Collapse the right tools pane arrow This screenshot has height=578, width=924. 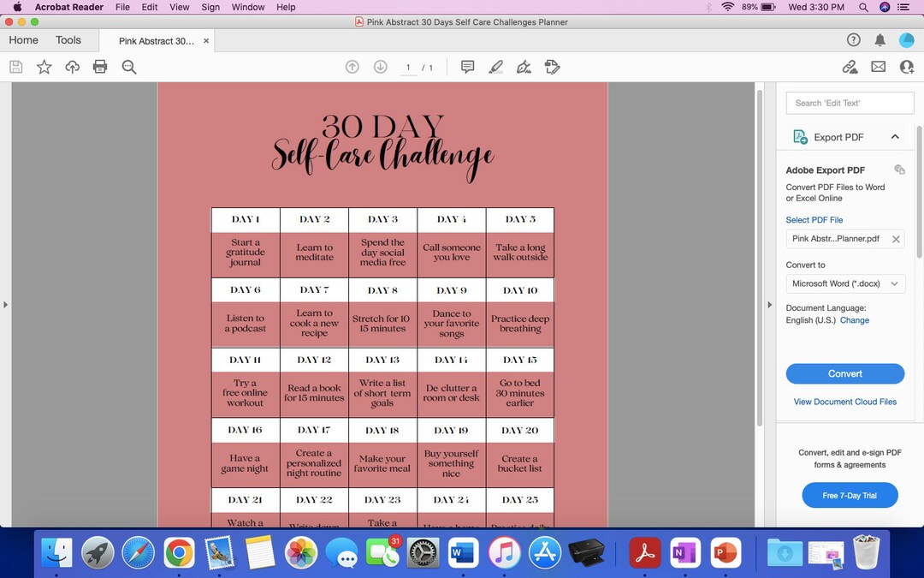pos(769,305)
